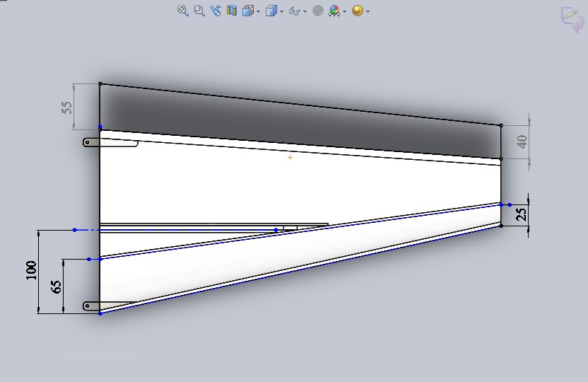Image resolution: width=588 pixels, height=382 pixels.
Task: Open the Hide/Show Items dropdown arrow
Action: 305,11
